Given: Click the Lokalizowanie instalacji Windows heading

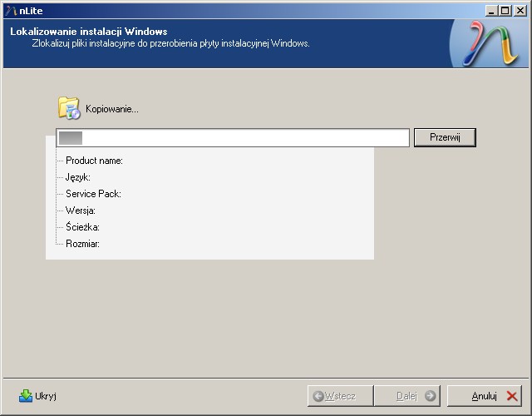Looking at the screenshot, I should click(89, 32).
